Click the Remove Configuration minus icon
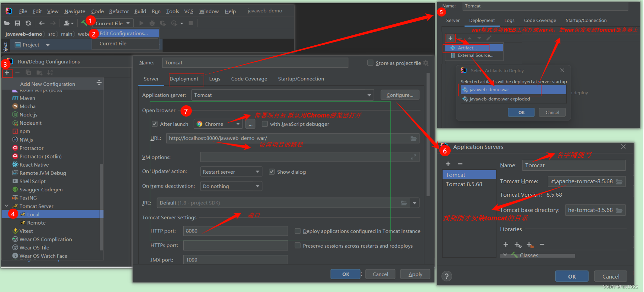 point(17,73)
